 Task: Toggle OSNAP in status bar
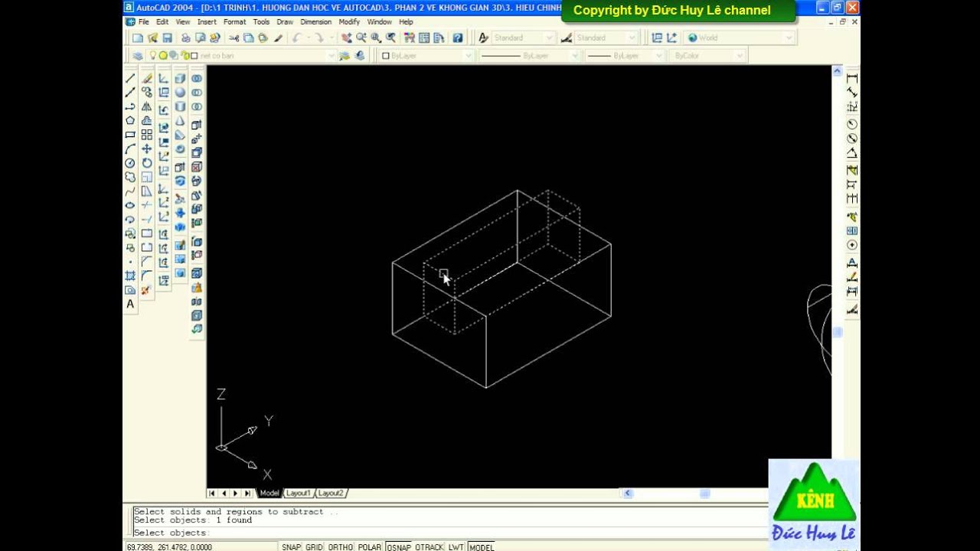click(398, 546)
